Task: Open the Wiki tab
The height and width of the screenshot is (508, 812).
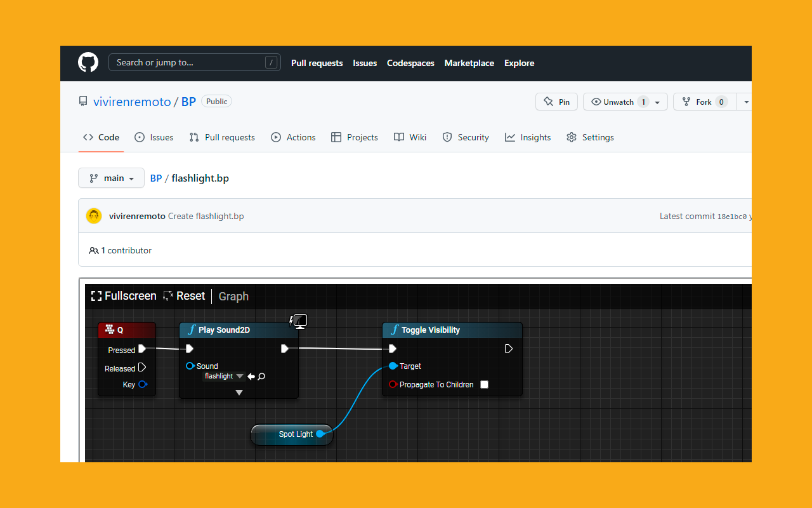Action: click(410, 137)
